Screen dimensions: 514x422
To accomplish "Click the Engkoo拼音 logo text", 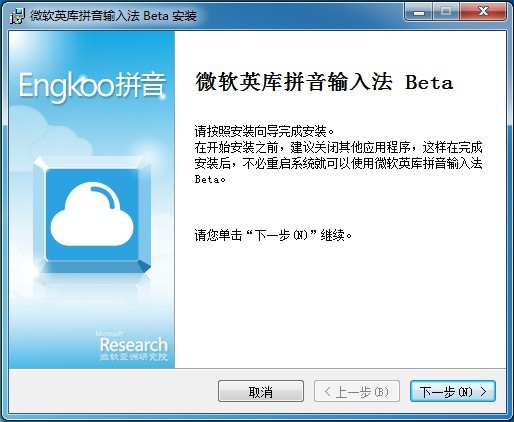I will (x=92, y=86).
